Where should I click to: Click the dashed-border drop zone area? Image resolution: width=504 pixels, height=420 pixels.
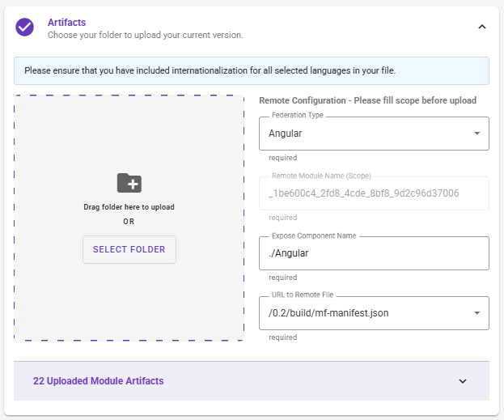pos(129,218)
